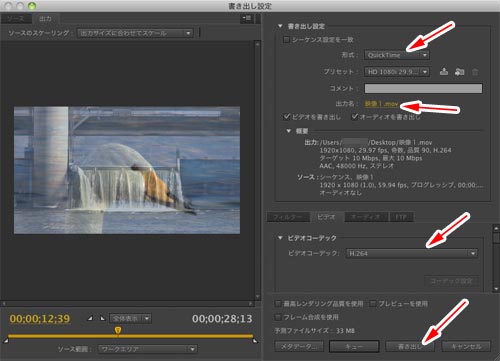The height and width of the screenshot is (361, 500).
Task: Switch to the フィルター tab
Action: 287,217
